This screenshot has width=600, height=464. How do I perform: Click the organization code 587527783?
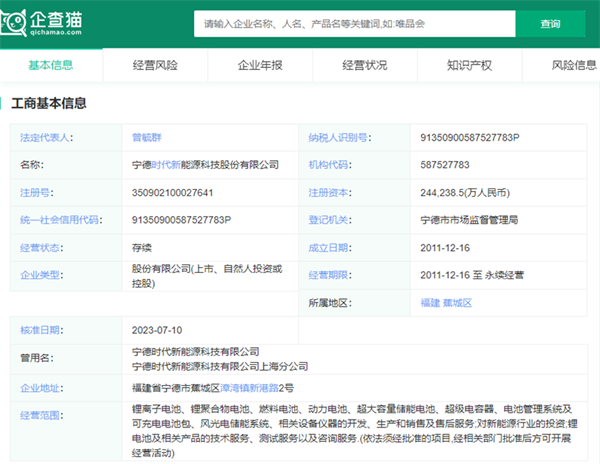[x=446, y=164]
